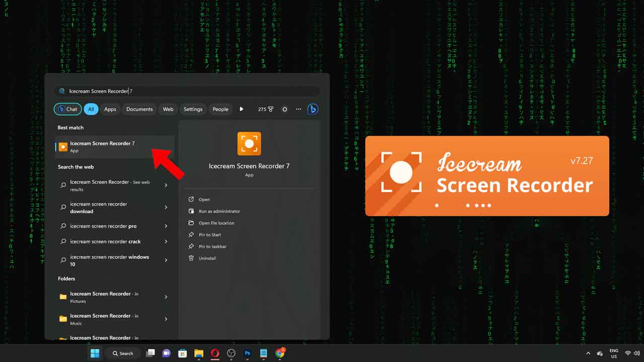Switch to the Documents filter tab

click(x=139, y=109)
